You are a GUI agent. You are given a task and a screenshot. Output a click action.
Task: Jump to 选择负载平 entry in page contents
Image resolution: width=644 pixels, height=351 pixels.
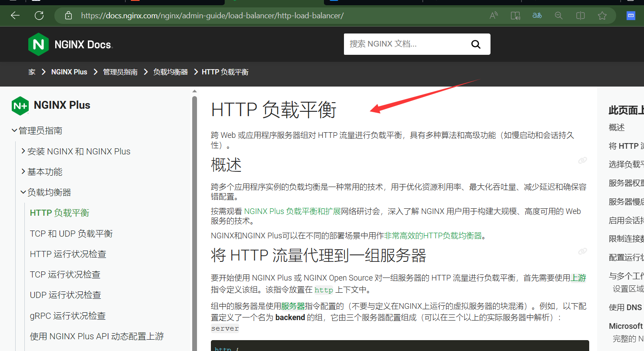click(x=626, y=164)
